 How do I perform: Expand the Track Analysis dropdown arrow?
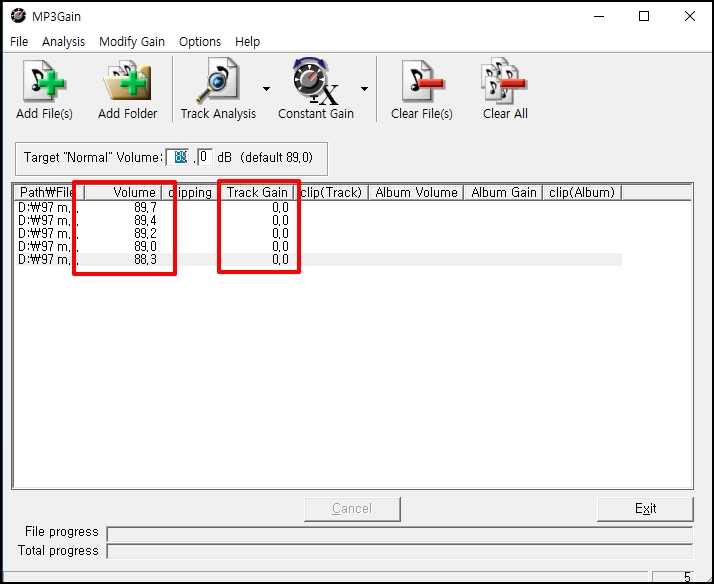coord(266,89)
